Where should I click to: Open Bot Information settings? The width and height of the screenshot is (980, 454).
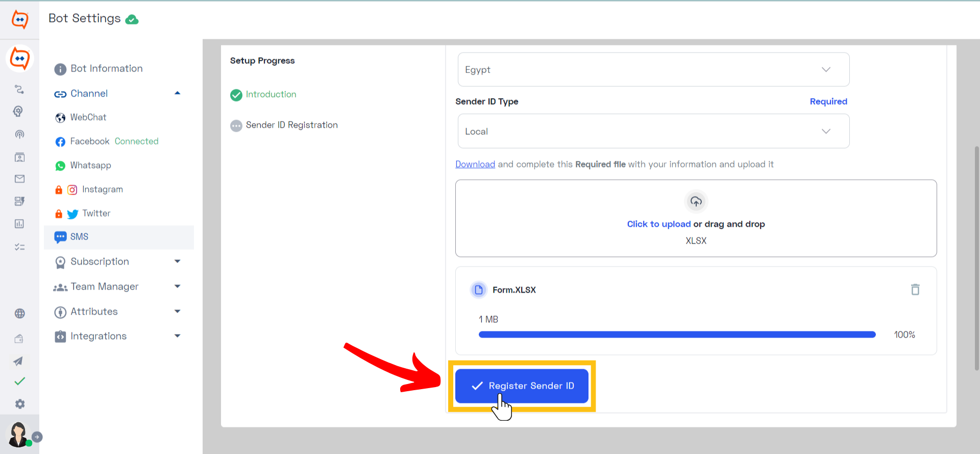pyautogui.click(x=106, y=68)
